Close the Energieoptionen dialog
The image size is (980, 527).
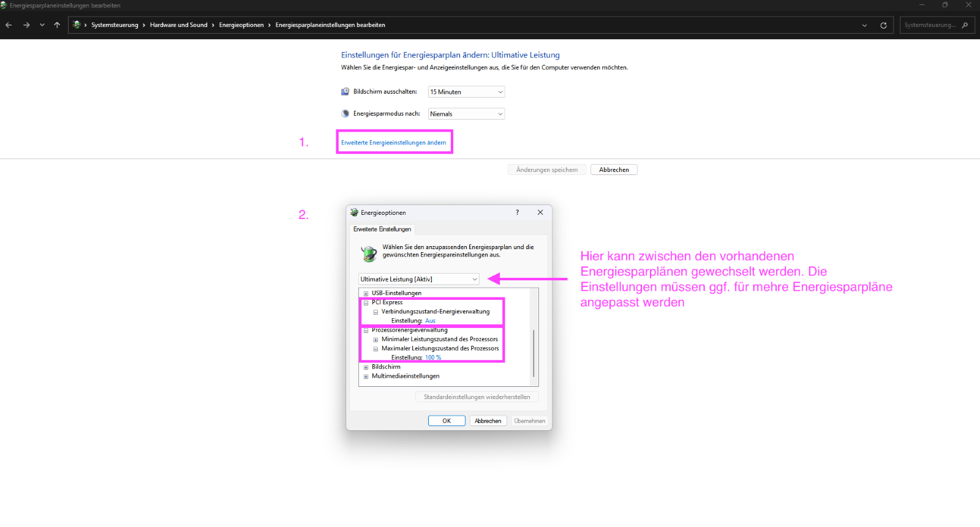pos(540,212)
